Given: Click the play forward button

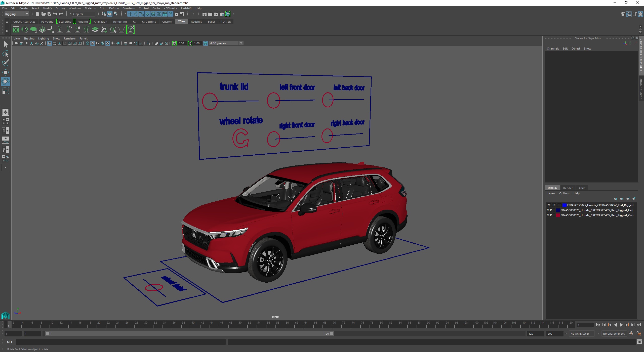Looking at the screenshot, I should 621,325.
